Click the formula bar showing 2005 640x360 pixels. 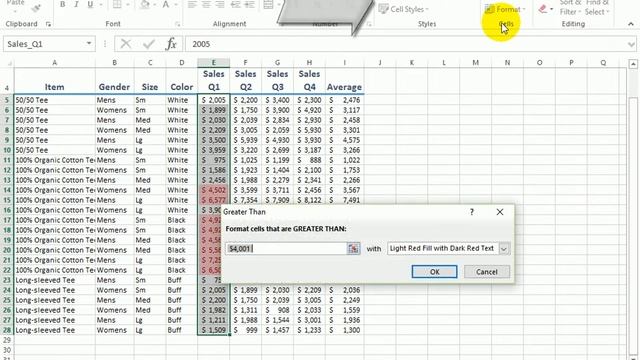click(406, 44)
